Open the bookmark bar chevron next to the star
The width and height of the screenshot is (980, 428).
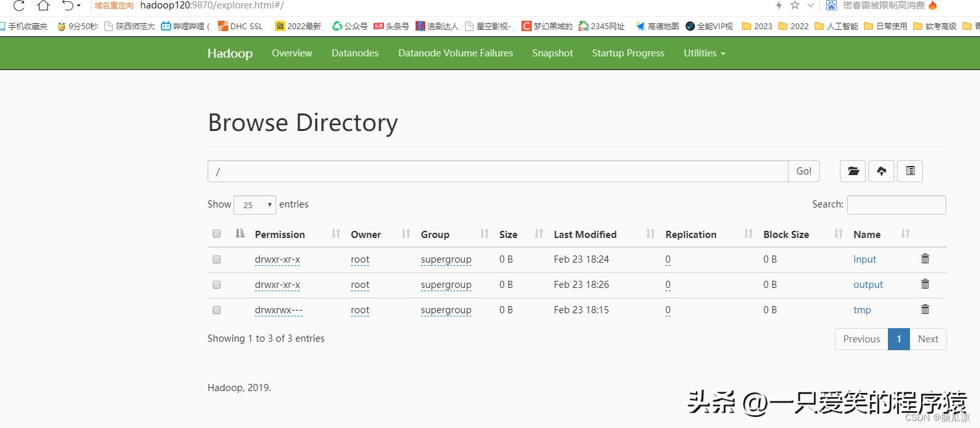pos(810,6)
